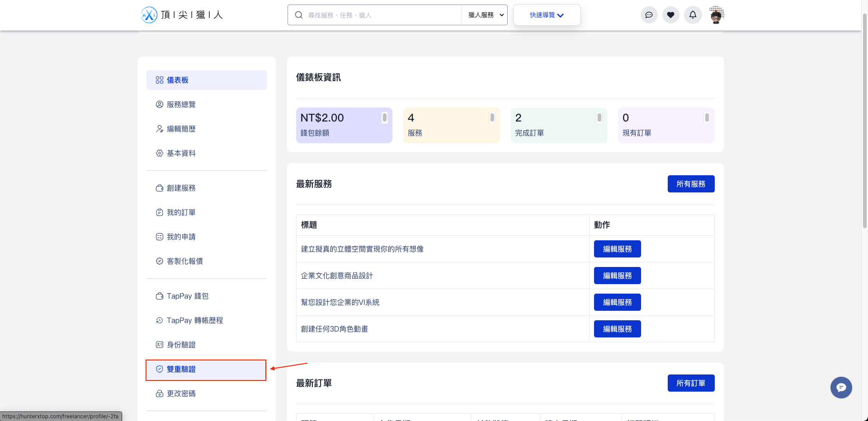The image size is (868, 421).
Task: Go to TapPay 錢包 sidebar item
Action: tap(187, 296)
